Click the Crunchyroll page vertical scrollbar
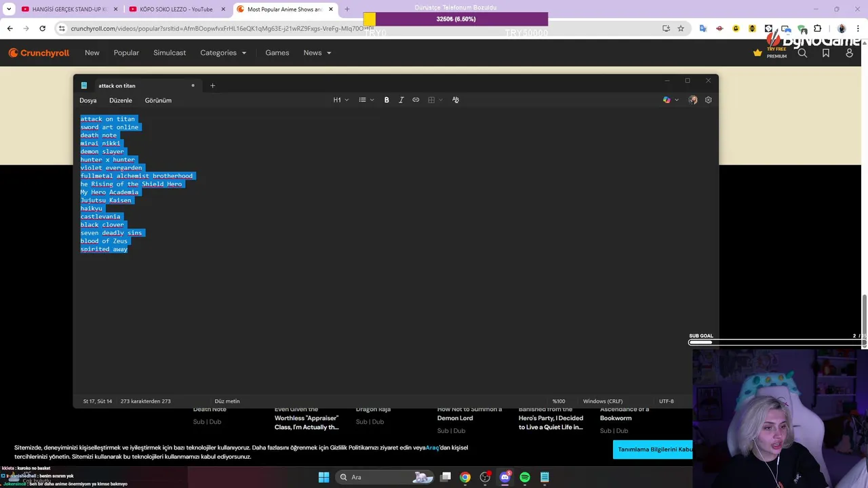The image size is (868, 488). coord(865,322)
